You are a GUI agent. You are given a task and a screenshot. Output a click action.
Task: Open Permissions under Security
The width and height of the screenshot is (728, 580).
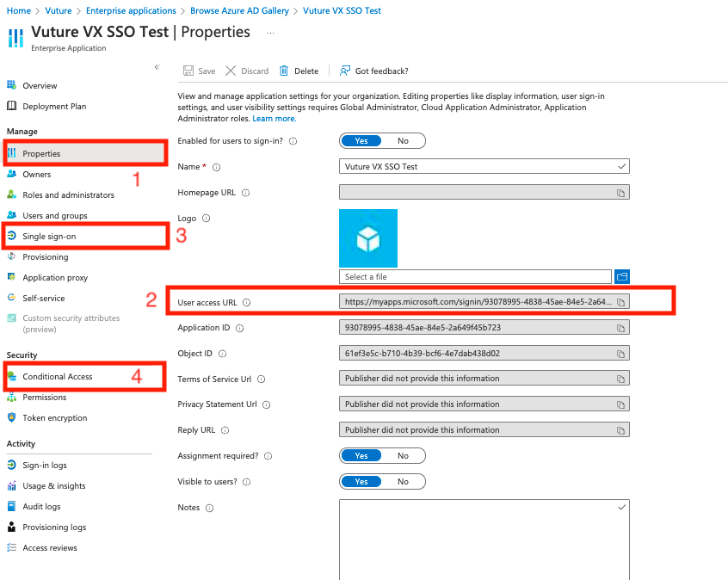tap(45, 397)
